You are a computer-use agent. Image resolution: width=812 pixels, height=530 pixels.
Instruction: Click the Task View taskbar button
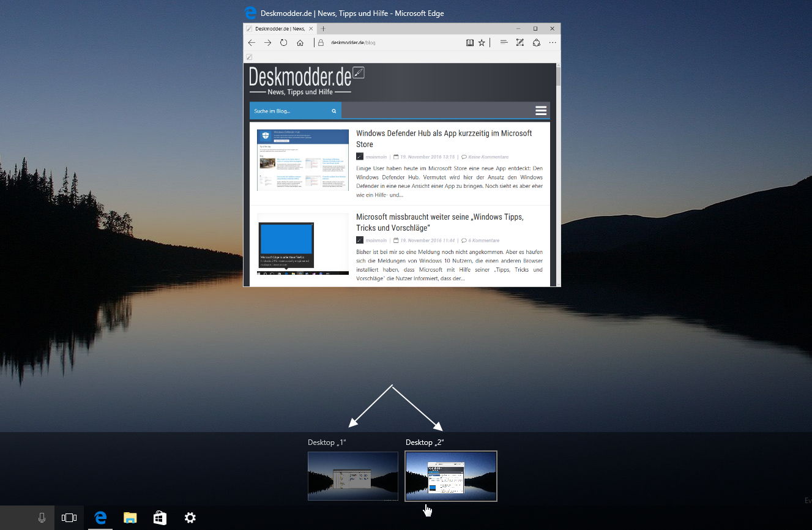[x=69, y=518]
